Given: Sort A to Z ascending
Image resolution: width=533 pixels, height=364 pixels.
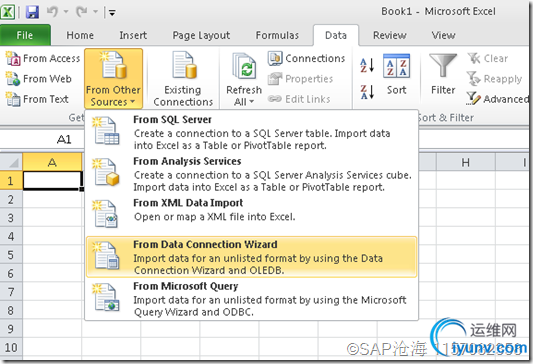Looking at the screenshot, I should pyautogui.click(x=367, y=65).
